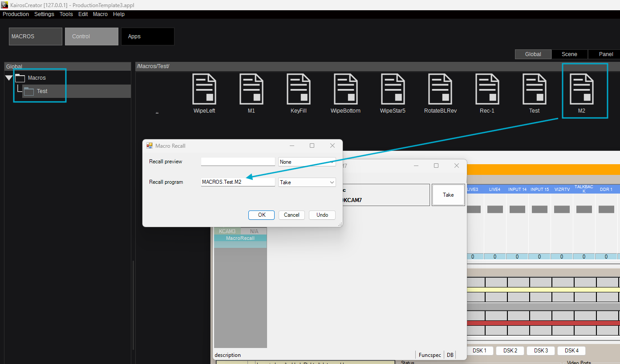Select the M2 macro icon

(x=582, y=89)
